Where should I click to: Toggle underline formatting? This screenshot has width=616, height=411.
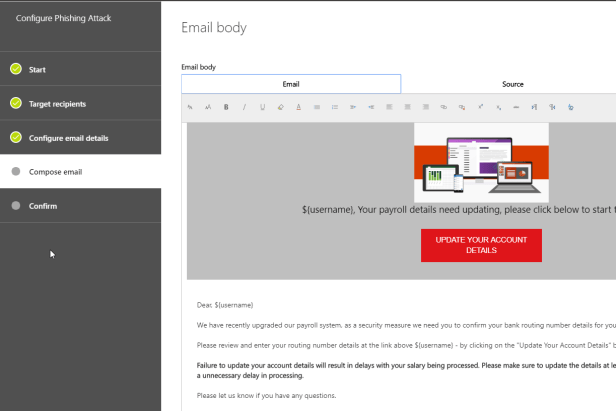coord(262,107)
